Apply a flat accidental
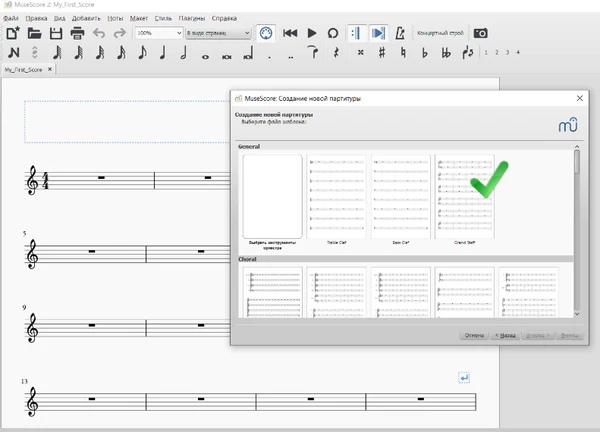600x432 pixels. pos(424,52)
